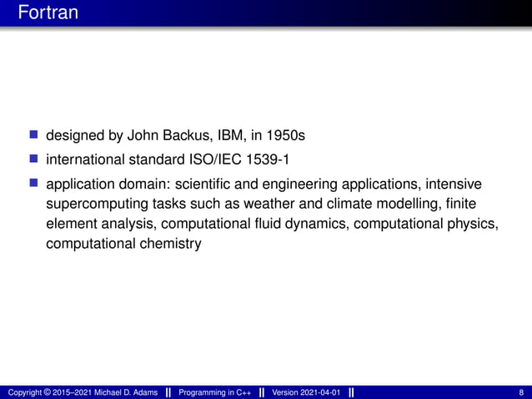532x399 pixels.
Task: Click slide number 8 in the footer
Action: 521,392
